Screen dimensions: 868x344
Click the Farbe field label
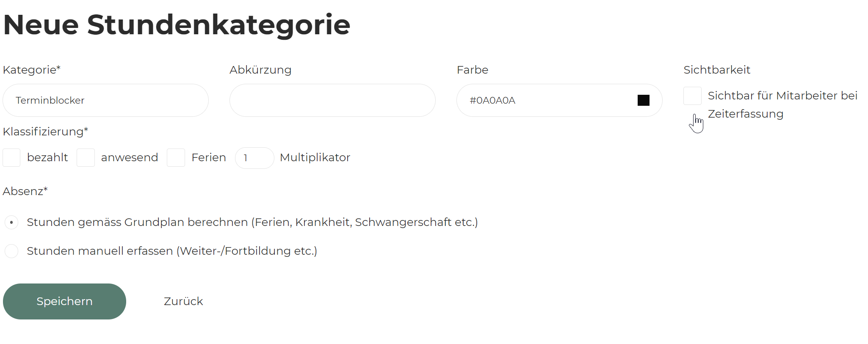tap(473, 70)
